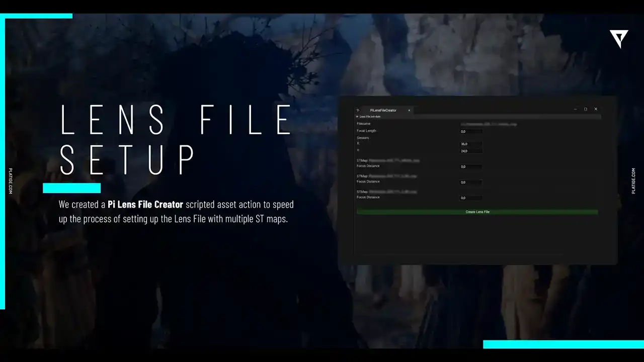Close the PiLensFileCreator window

point(596,109)
